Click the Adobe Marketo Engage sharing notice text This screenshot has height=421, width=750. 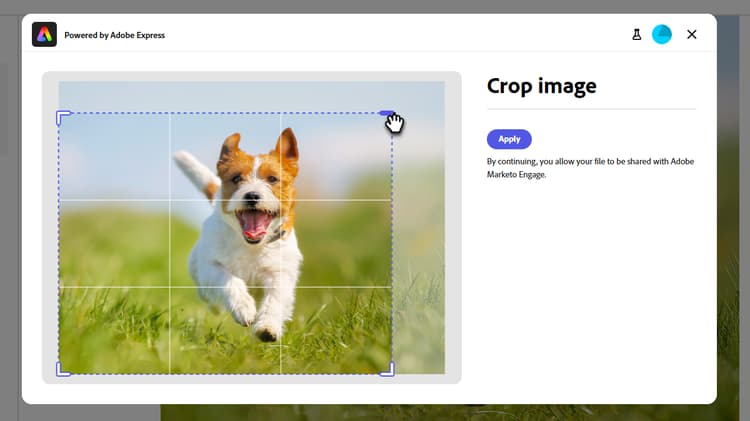(x=590, y=168)
